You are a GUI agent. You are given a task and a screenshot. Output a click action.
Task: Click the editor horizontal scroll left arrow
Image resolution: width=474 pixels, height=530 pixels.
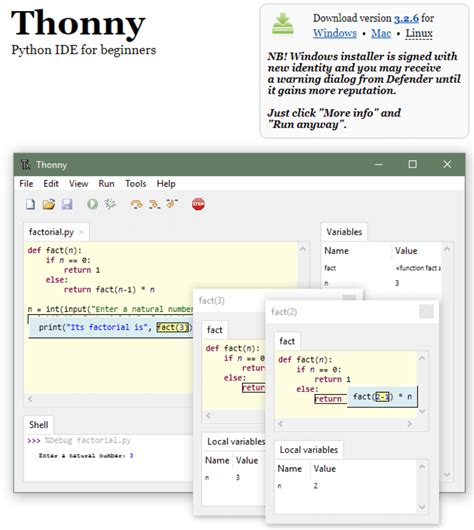pyautogui.click(x=30, y=399)
